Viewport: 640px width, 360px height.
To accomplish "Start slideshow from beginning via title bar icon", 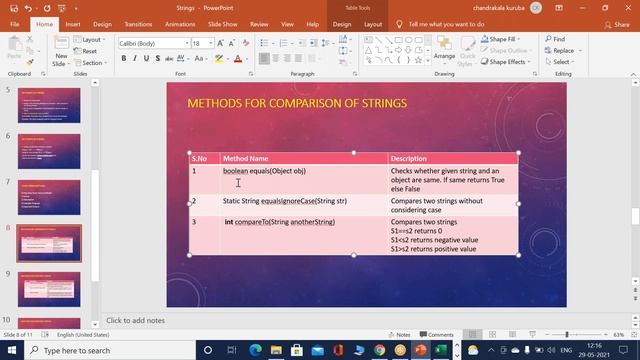I will click(x=62, y=8).
